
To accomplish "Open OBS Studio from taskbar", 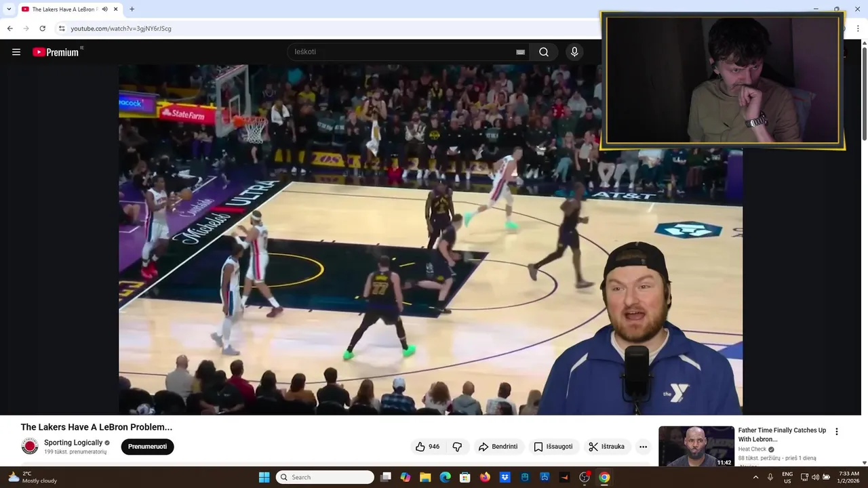I will click(x=585, y=477).
